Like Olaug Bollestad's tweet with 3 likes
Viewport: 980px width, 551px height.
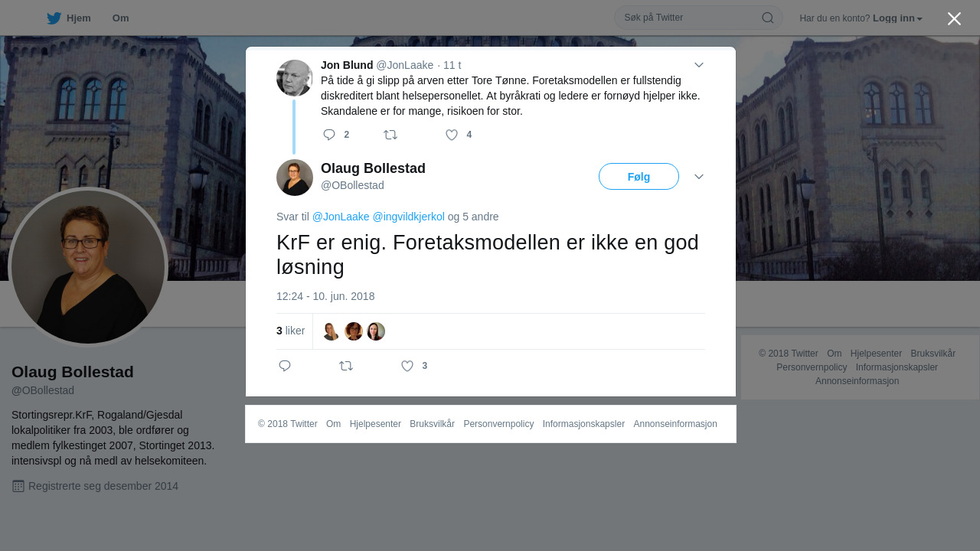pyautogui.click(x=407, y=366)
